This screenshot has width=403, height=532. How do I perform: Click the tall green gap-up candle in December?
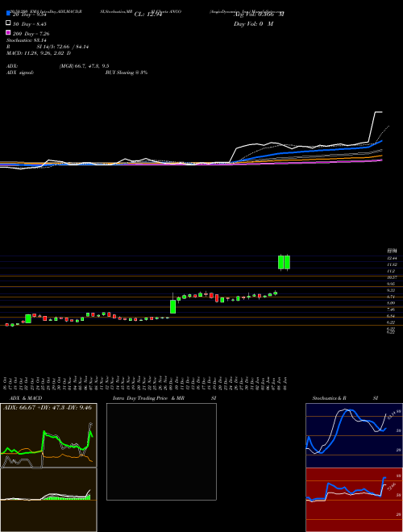(x=173, y=306)
